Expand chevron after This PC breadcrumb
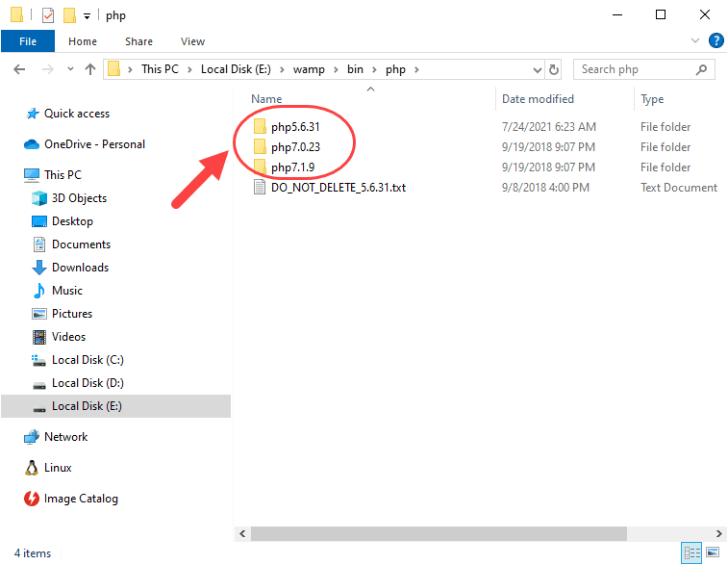The image size is (728, 565). coord(189,69)
